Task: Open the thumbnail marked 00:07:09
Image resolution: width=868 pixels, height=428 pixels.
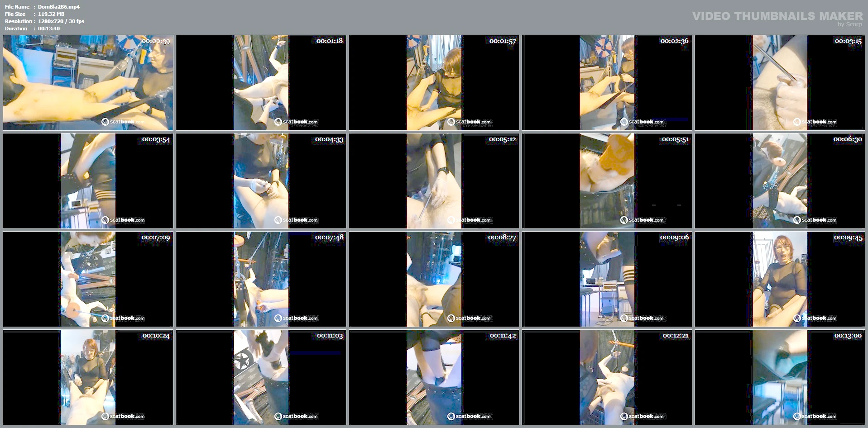Action: 88,279
